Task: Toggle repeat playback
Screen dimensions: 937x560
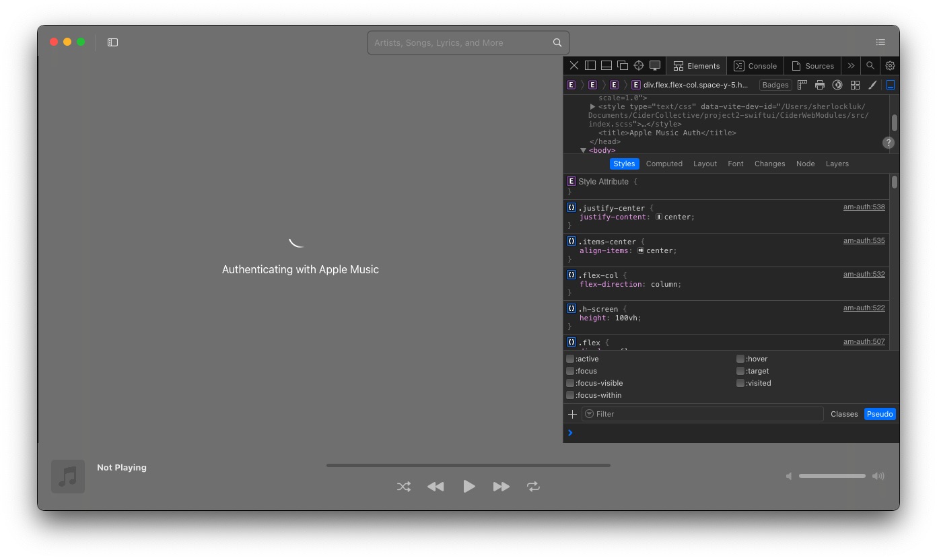Action: click(x=533, y=487)
